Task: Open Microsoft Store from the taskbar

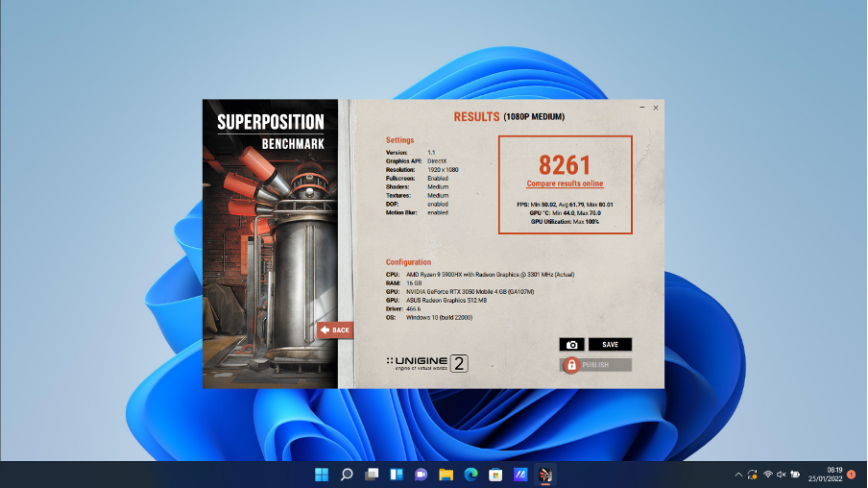Action: (496, 475)
